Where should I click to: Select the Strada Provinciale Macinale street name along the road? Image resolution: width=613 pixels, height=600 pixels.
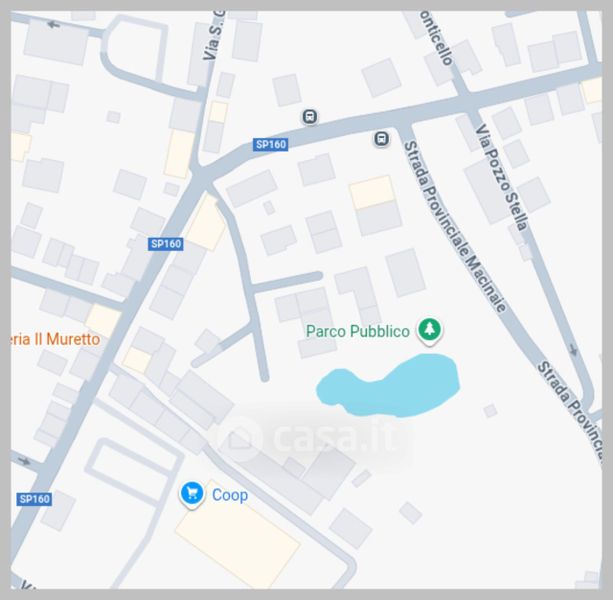[455, 226]
